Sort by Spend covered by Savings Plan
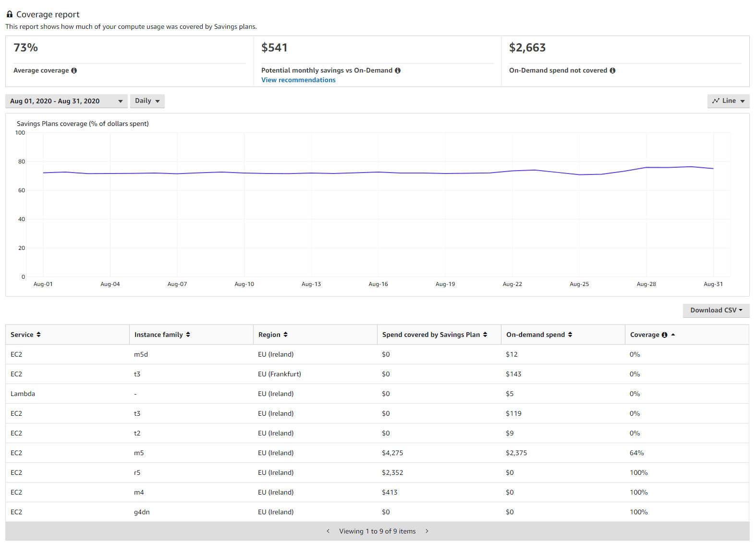756x546 pixels. coord(485,335)
